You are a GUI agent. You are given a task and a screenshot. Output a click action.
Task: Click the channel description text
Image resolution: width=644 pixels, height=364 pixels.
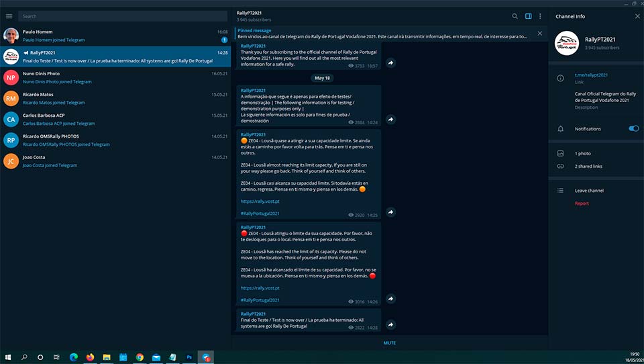605,97
